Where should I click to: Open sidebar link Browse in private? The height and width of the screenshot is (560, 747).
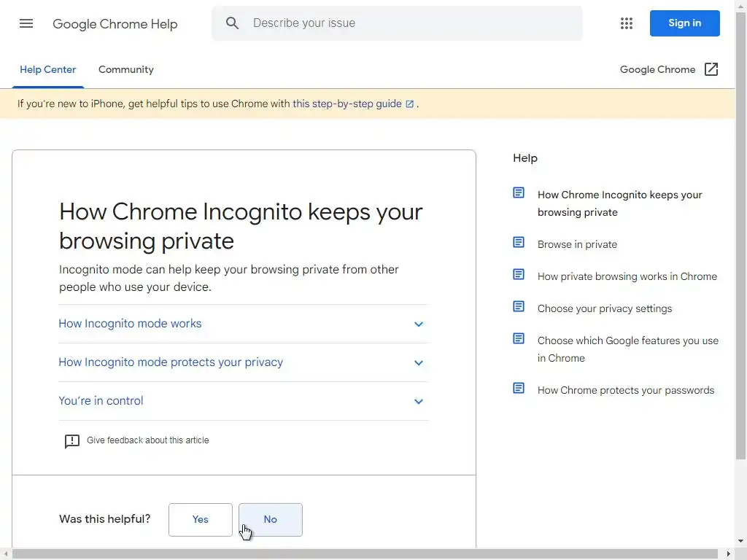[577, 244]
